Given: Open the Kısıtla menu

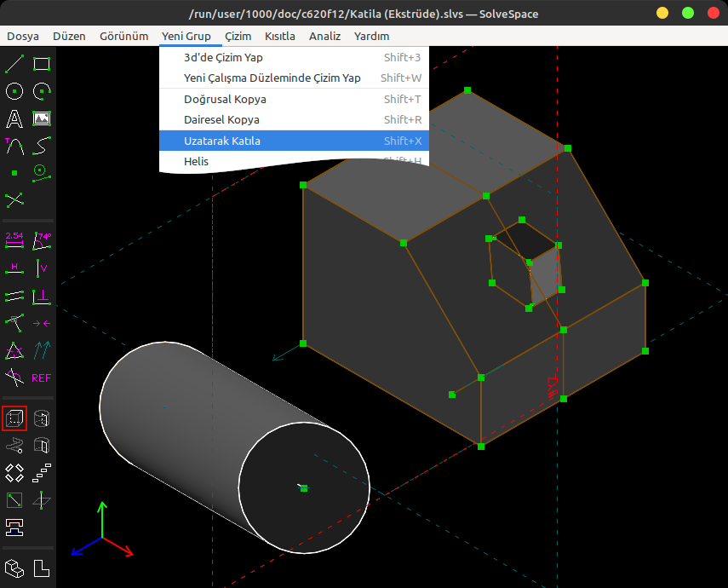Looking at the screenshot, I should [x=280, y=37].
